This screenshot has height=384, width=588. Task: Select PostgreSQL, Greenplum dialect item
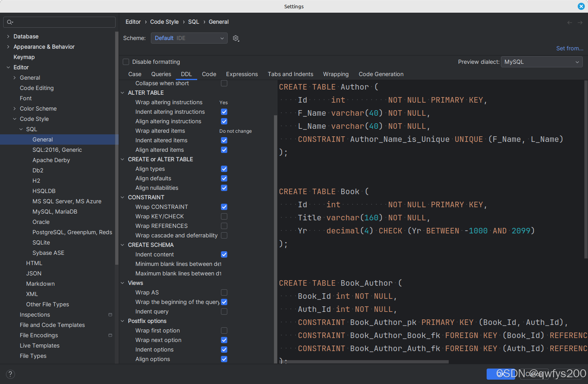pyautogui.click(x=72, y=232)
